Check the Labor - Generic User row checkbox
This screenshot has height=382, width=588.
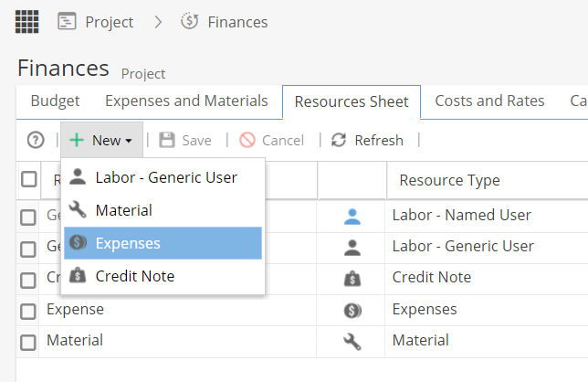[x=28, y=249]
